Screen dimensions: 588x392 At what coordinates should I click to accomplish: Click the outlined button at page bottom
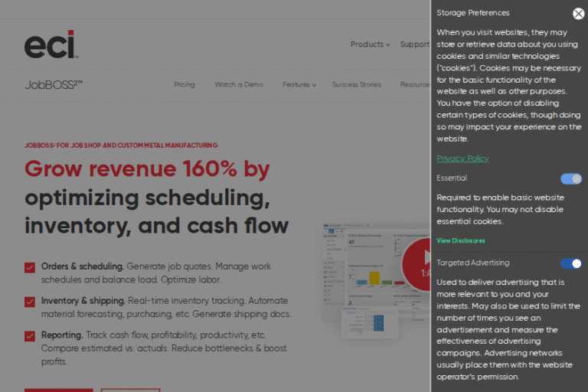pyautogui.click(x=130, y=390)
